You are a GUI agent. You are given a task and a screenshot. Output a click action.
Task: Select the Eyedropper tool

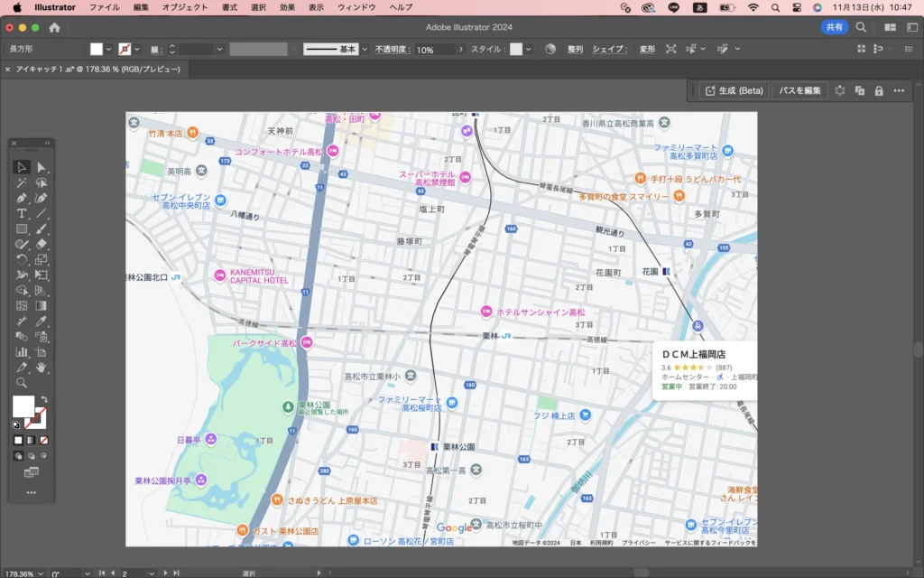tap(42, 322)
